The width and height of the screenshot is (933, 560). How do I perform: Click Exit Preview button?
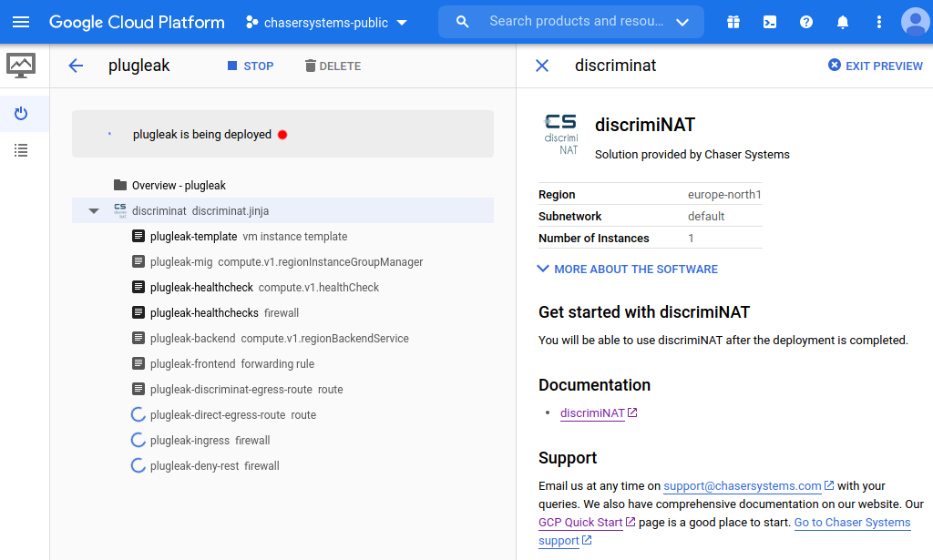click(875, 66)
